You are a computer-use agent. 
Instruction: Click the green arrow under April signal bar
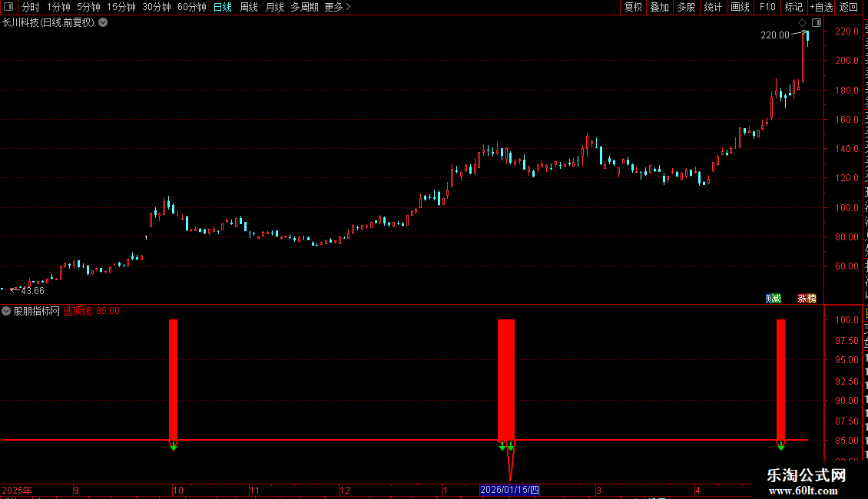(780, 446)
